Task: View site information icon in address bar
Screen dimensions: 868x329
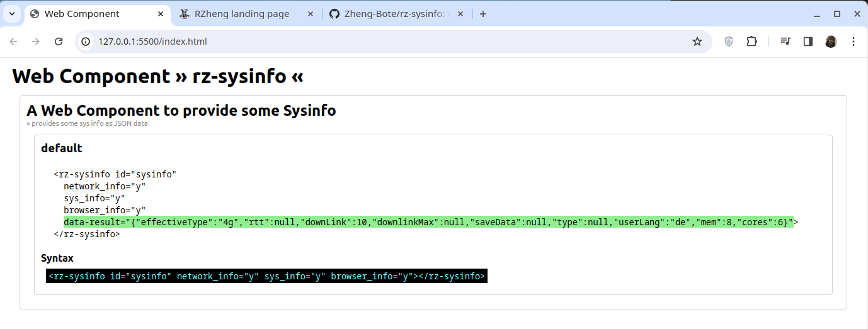Action: coord(86,42)
